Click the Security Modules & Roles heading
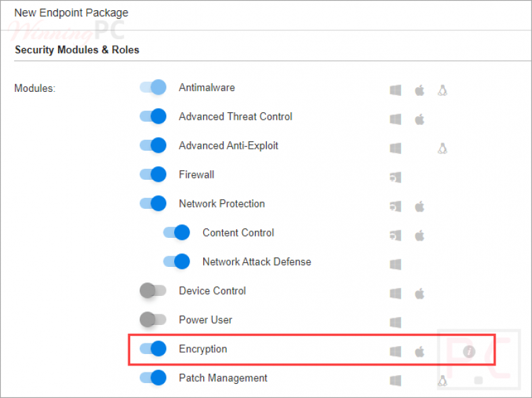This screenshot has width=532, height=398. pyautogui.click(x=77, y=50)
